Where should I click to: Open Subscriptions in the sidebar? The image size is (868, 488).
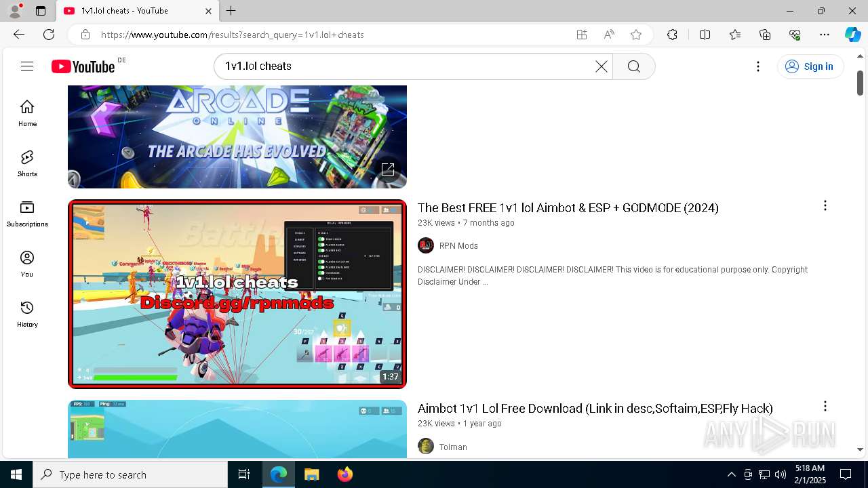click(27, 213)
